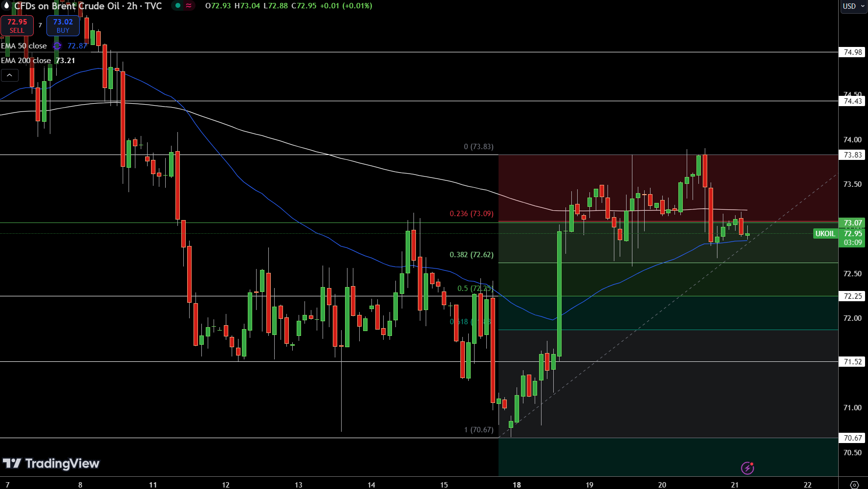Screen dimensions: 868x489
Task: Click the 74.98 price axis label
Action: pyautogui.click(x=853, y=52)
